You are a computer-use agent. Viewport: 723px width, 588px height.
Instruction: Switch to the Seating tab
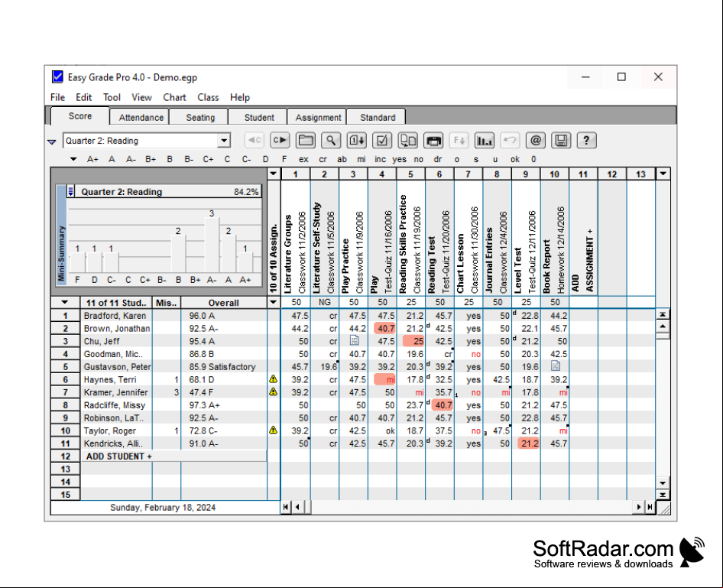[200, 117]
